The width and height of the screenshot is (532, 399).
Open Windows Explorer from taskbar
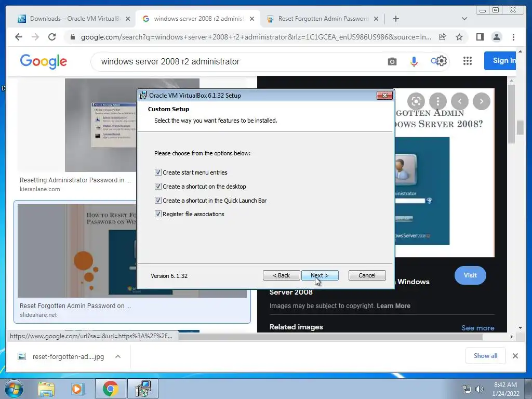click(46, 389)
